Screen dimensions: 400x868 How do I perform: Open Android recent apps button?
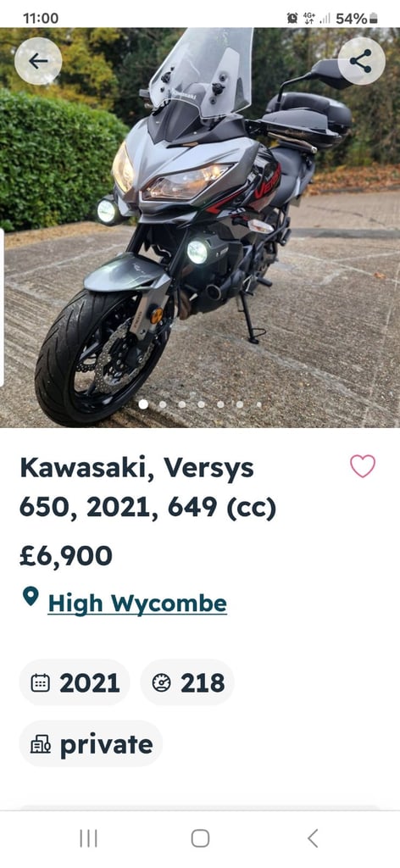point(88,838)
